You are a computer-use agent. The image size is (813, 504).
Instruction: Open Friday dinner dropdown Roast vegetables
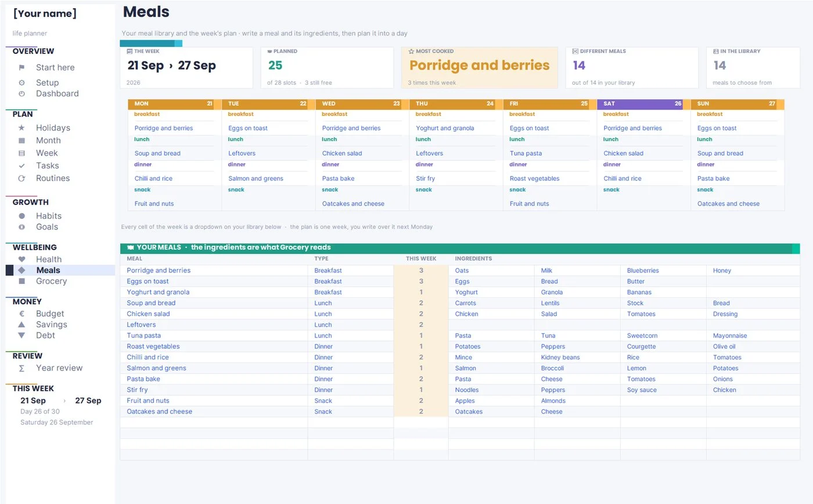pyautogui.click(x=550, y=179)
